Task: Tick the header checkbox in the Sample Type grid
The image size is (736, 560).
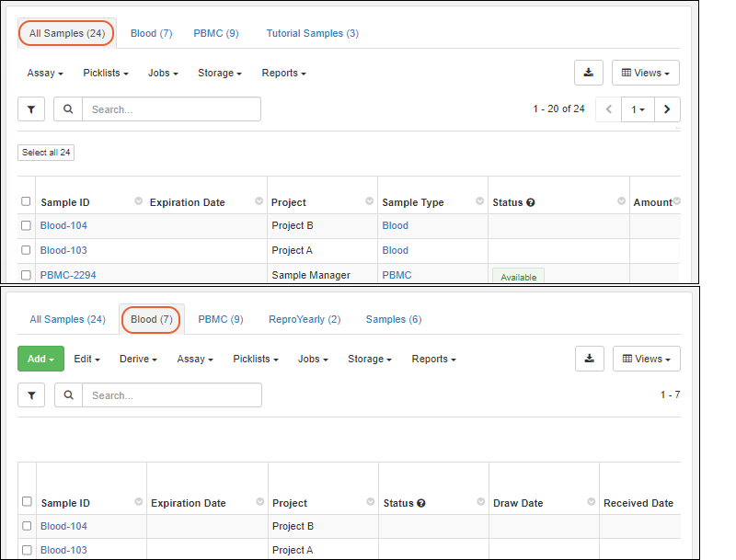Action: point(26,201)
